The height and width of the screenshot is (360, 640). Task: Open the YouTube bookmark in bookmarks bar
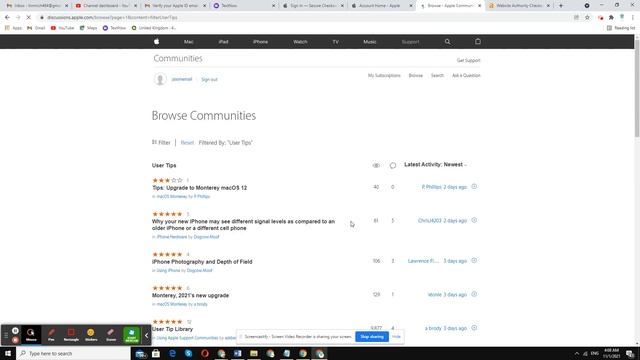62,28
